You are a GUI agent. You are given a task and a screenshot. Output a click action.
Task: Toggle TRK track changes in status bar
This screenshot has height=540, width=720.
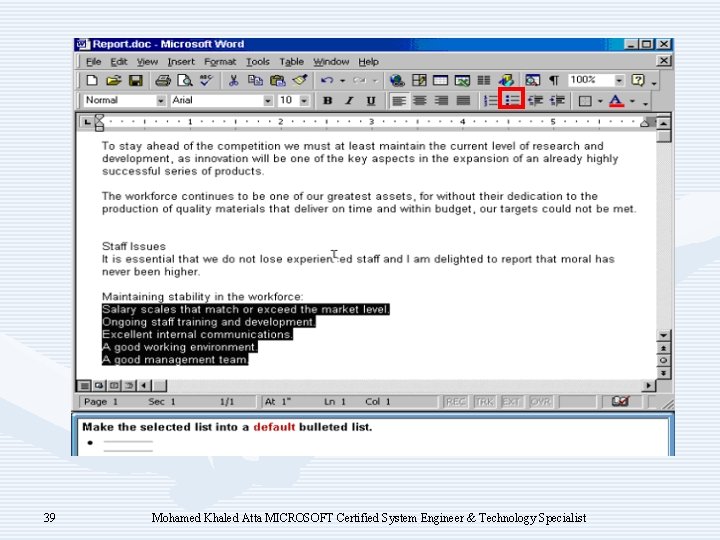(484, 402)
